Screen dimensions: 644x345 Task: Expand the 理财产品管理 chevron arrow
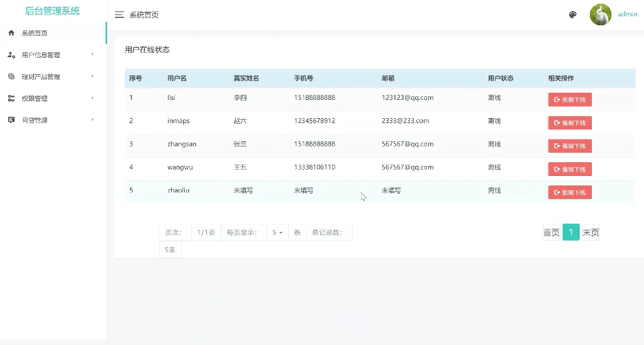92,77
